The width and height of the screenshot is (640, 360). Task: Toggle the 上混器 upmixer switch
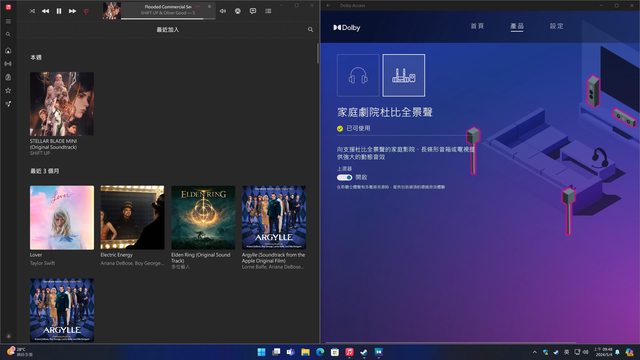[344, 177]
